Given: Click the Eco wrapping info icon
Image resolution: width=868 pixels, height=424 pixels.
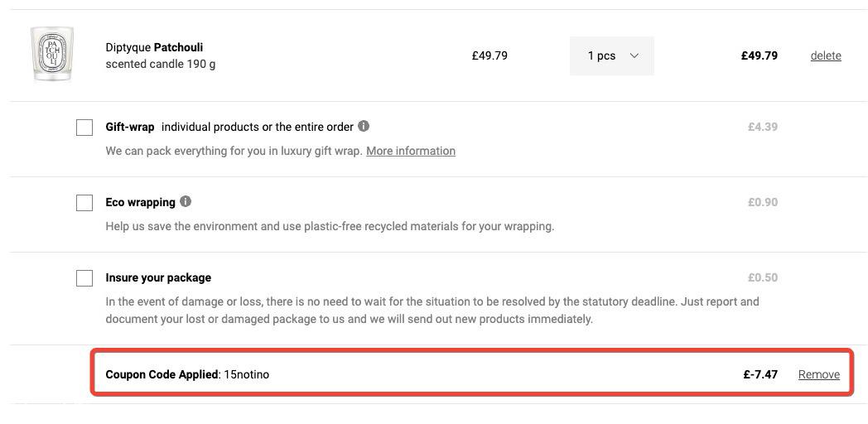Looking at the screenshot, I should click(x=186, y=201).
